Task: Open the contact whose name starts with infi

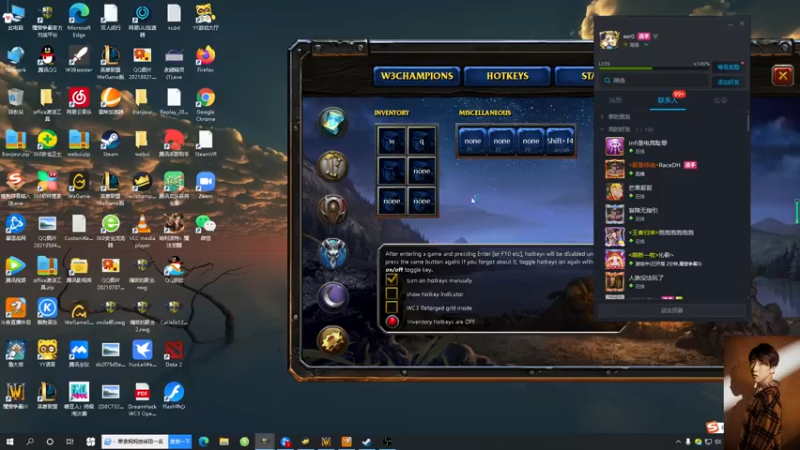Action: point(671,146)
